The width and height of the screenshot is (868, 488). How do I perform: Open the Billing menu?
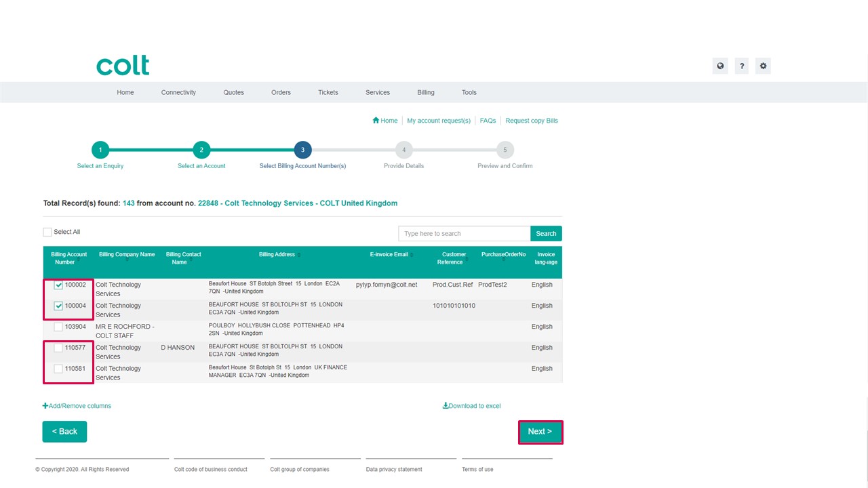point(426,92)
